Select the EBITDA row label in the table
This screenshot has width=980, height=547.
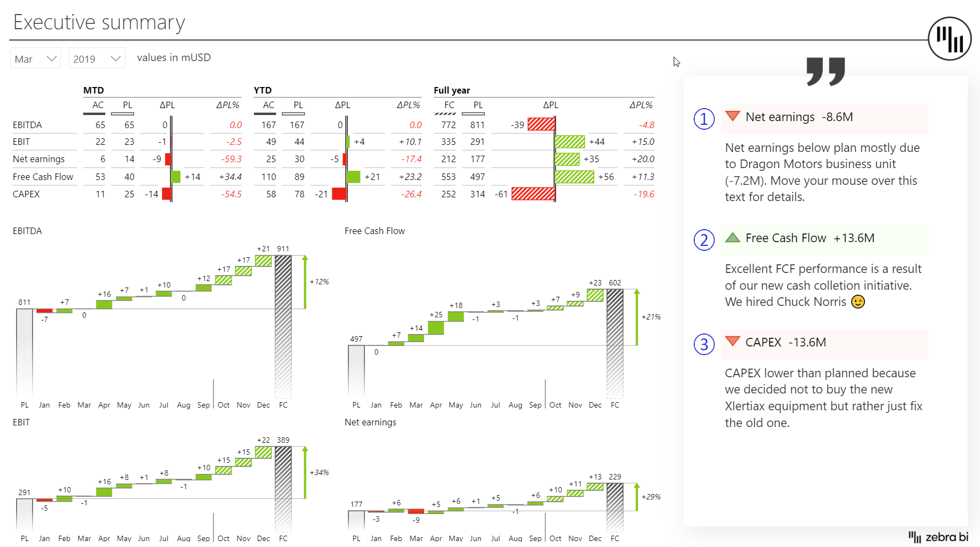(x=27, y=125)
